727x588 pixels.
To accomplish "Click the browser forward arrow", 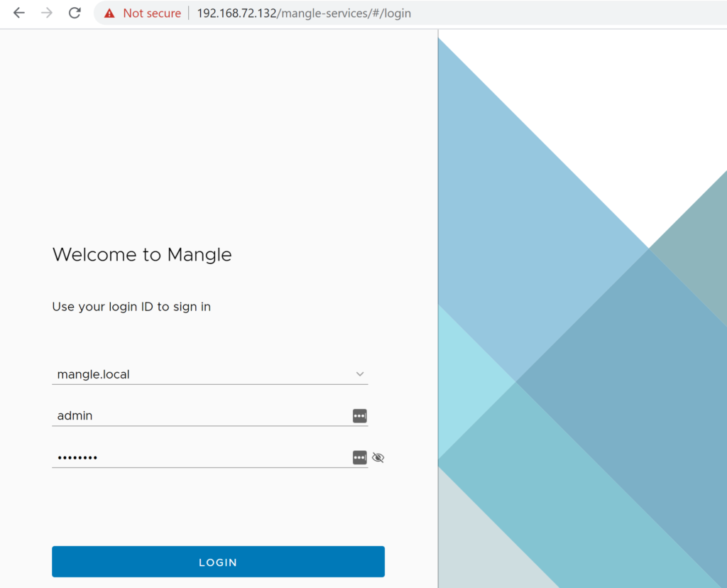I will click(47, 13).
